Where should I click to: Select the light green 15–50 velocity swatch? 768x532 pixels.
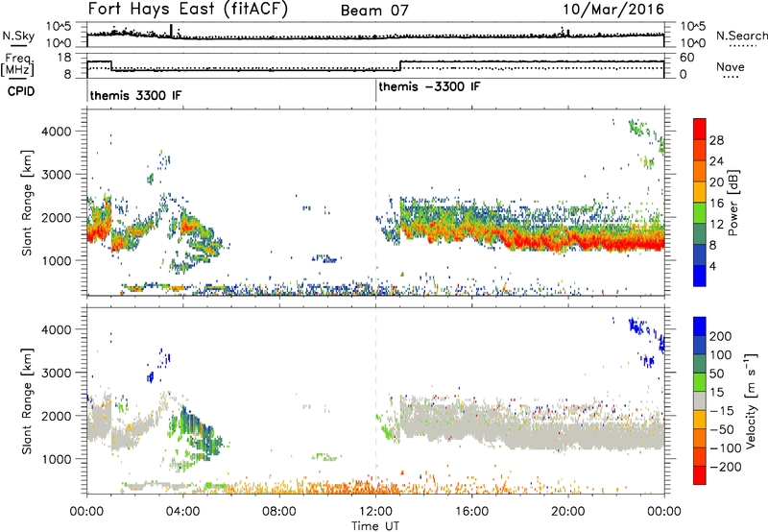pyautogui.click(x=700, y=382)
